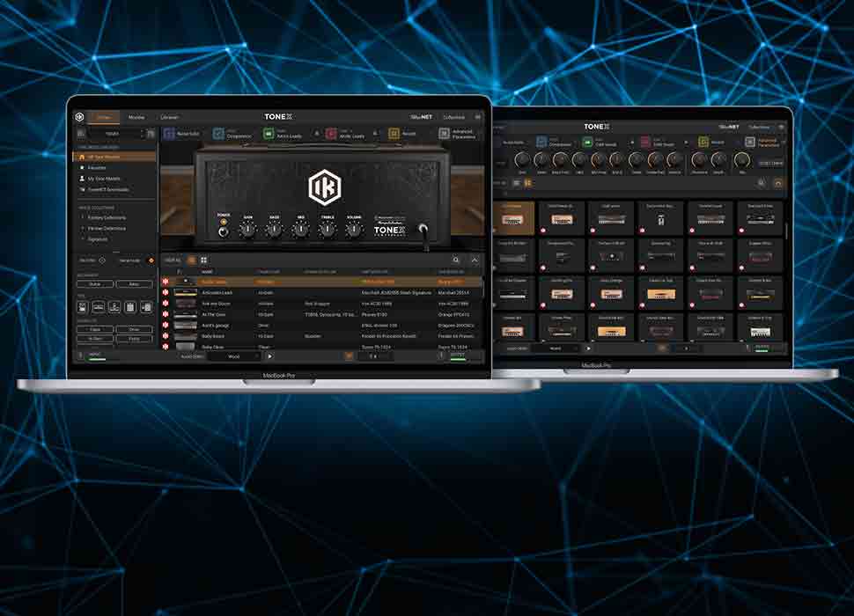The height and width of the screenshot is (616, 854).
Task: Select the At The Gate row
Action: point(322,314)
